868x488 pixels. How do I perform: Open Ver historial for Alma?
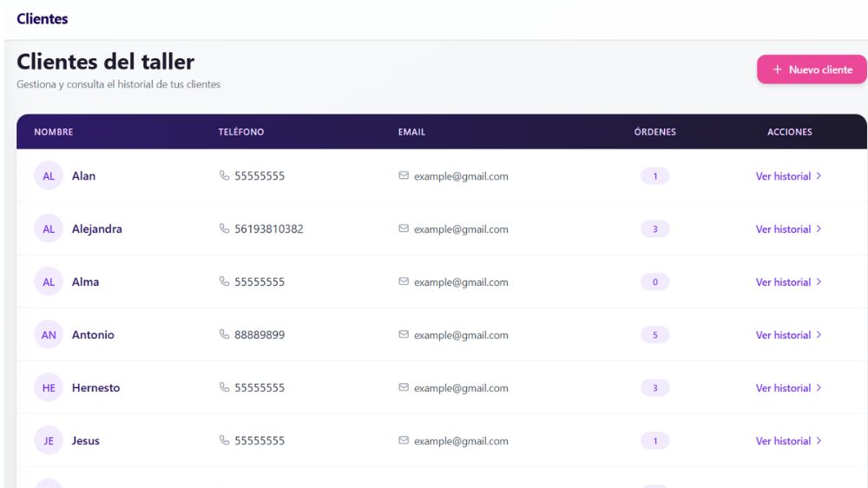click(x=788, y=282)
